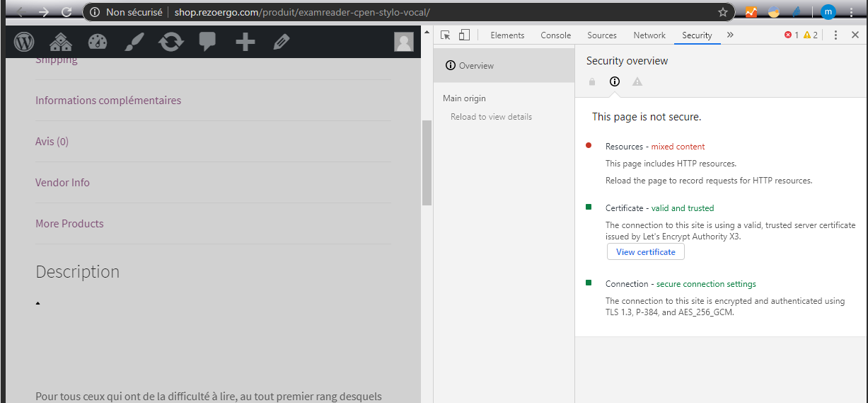868x403 pixels.
Task: Click the View certificate button
Action: [x=646, y=252]
